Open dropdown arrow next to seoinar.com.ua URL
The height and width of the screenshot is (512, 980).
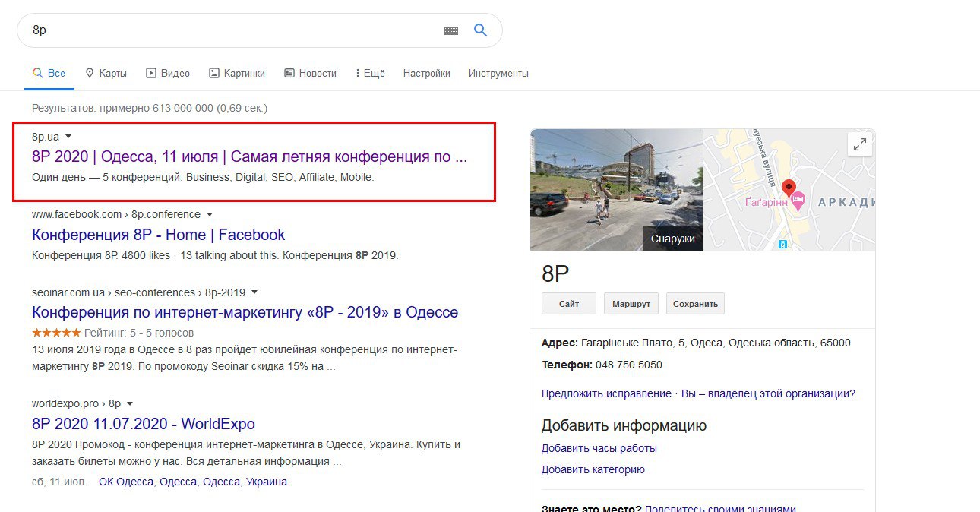(254, 292)
